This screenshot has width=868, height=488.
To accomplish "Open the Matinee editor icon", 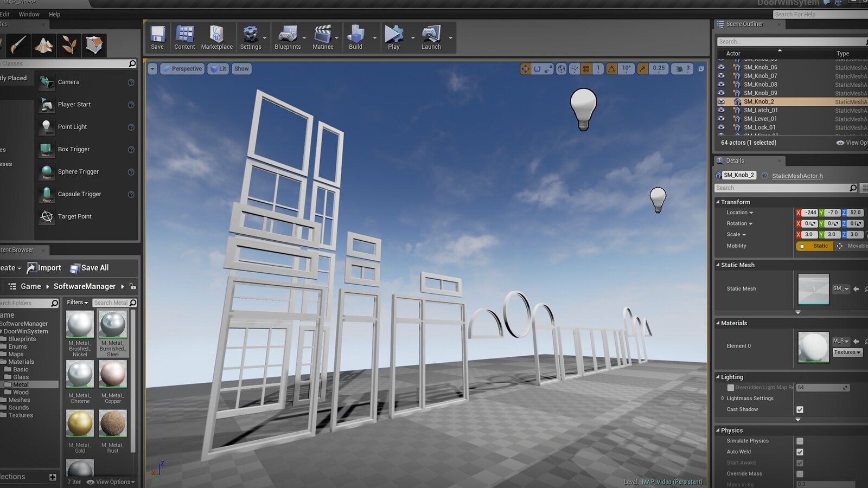I will [323, 35].
